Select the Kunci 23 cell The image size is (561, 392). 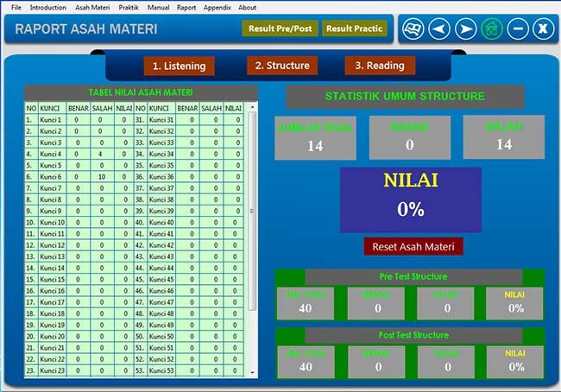tap(53, 370)
